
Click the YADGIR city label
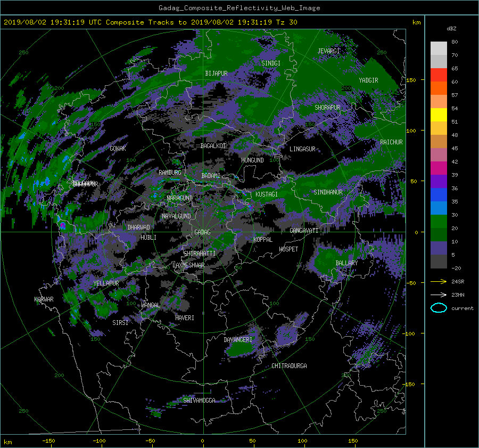tap(368, 80)
